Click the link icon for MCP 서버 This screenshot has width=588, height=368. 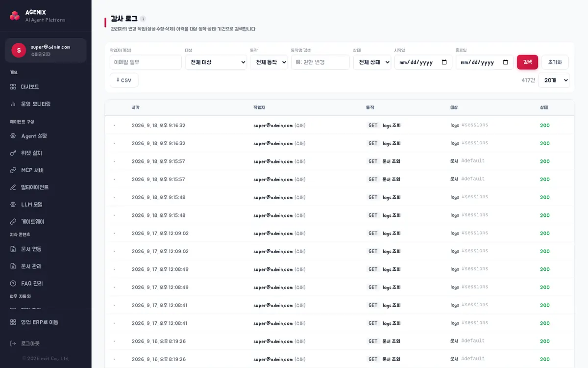(x=13, y=170)
